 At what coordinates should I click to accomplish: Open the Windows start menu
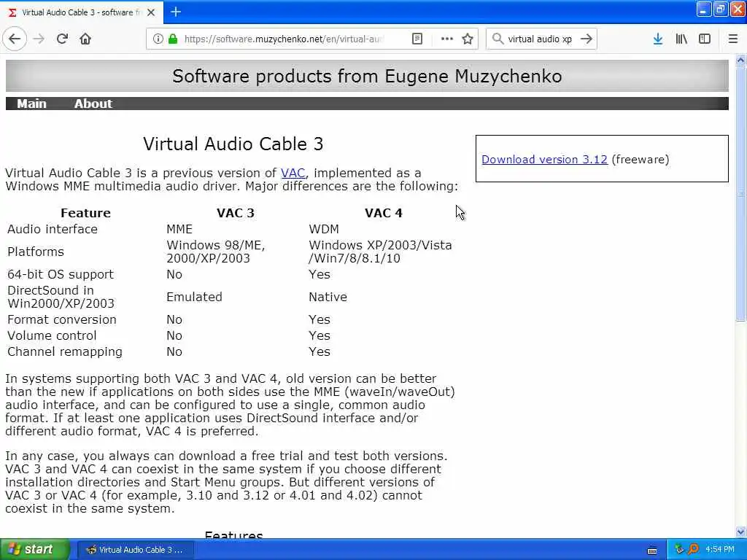pyautogui.click(x=35, y=549)
